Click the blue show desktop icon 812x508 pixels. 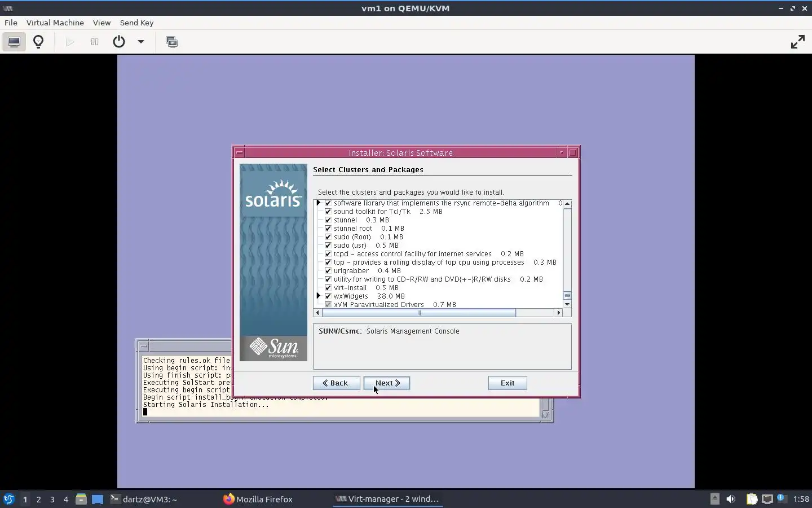[98, 499]
